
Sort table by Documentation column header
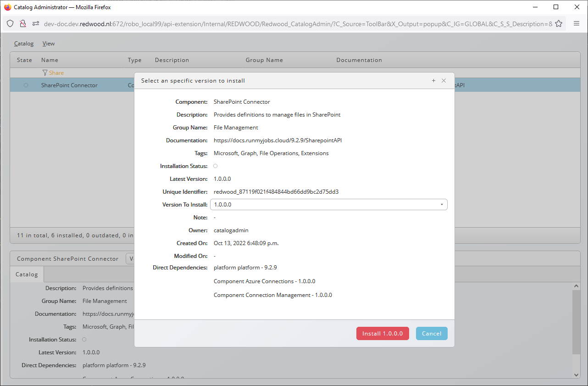(359, 60)
